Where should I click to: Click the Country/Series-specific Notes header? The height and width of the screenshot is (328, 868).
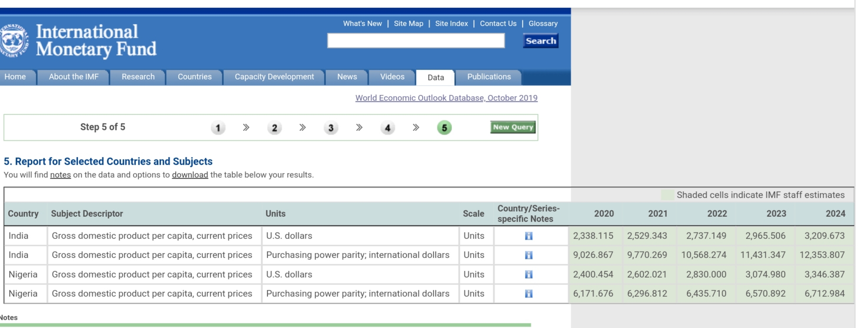[529, 214]
